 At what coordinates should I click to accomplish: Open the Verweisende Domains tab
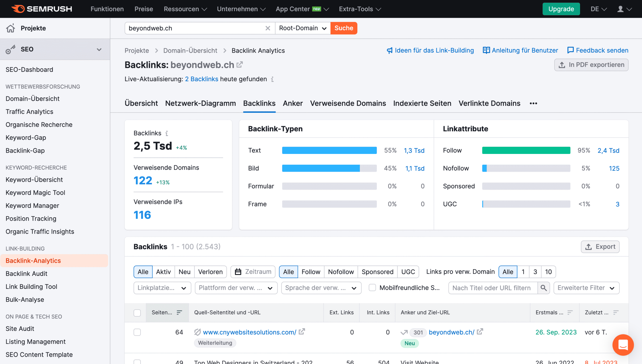coord(348,103)
